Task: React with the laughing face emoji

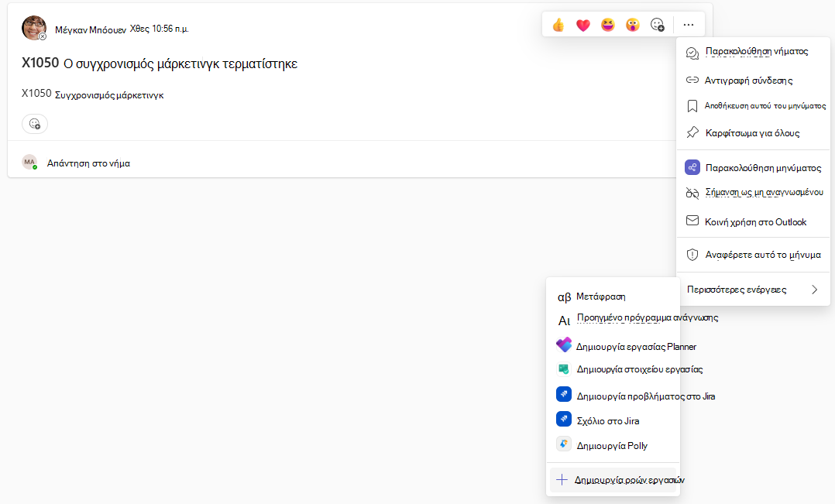Action: 607,25
